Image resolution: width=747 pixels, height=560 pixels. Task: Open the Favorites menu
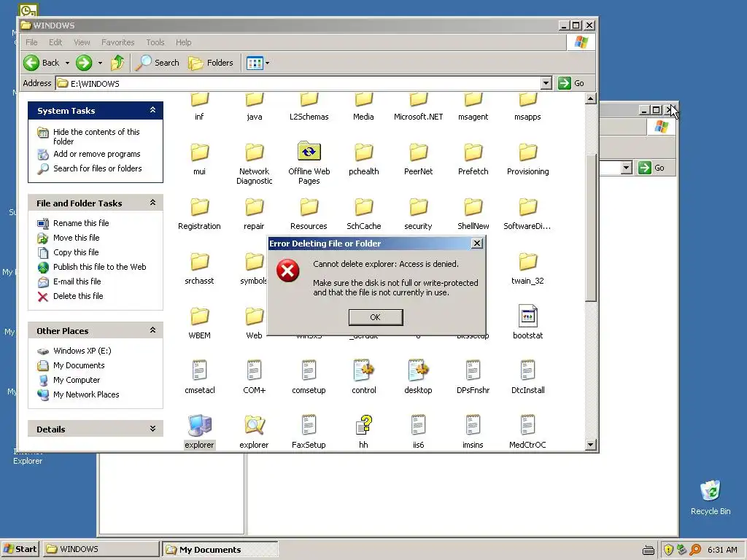(x=117, y=42)
